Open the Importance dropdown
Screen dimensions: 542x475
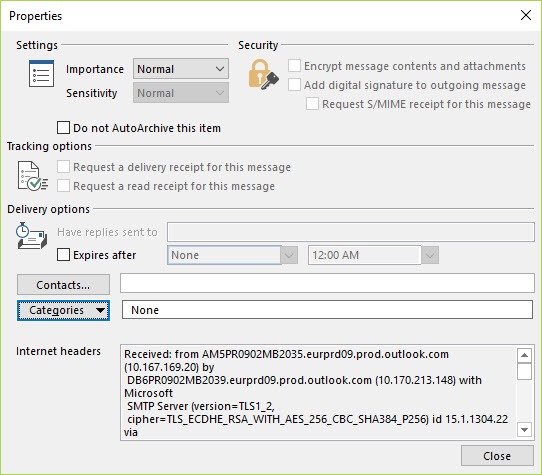tap(181, 69)
